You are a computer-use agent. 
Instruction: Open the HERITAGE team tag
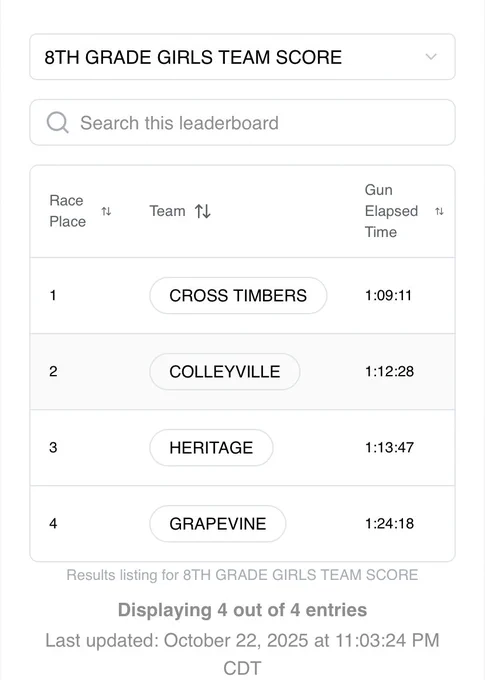[x=211, y=448]
